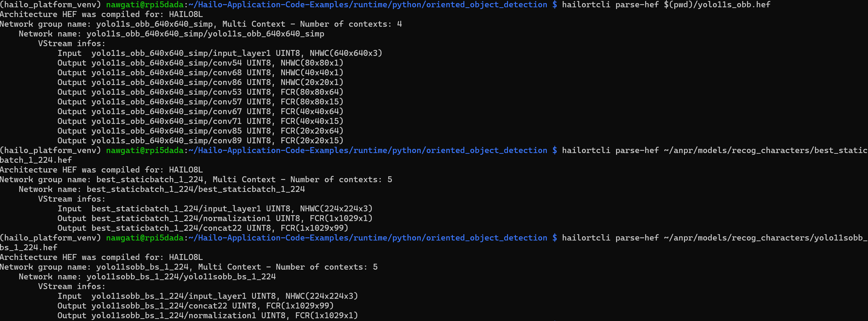
Task: Click Network name yolo11s_obb_640x640_simp line
Action: point(171,34)
